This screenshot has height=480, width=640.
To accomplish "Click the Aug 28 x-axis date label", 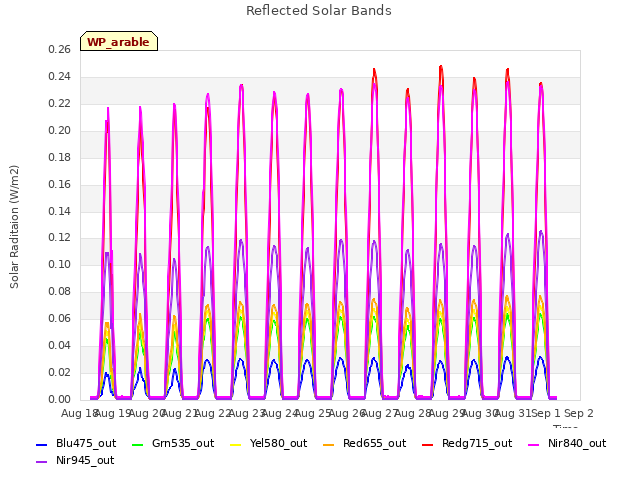I will [x=413, y=413].
